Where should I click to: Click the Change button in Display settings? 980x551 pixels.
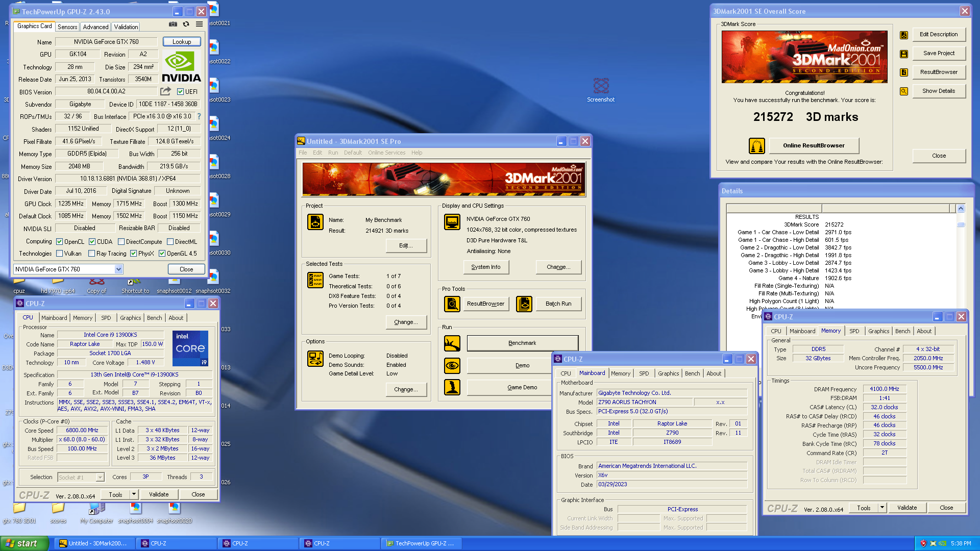(x=558, y=267)
